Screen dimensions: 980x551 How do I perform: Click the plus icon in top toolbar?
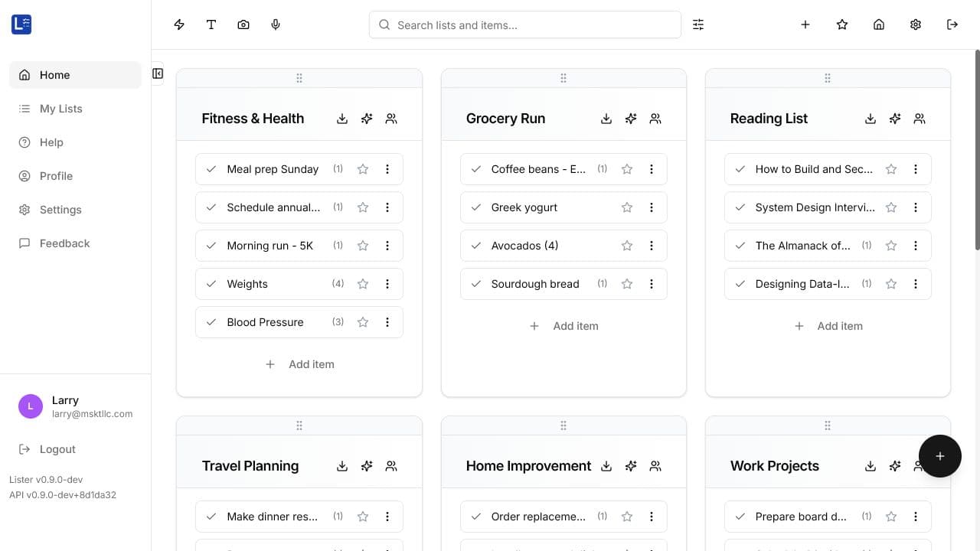point(805,24)
